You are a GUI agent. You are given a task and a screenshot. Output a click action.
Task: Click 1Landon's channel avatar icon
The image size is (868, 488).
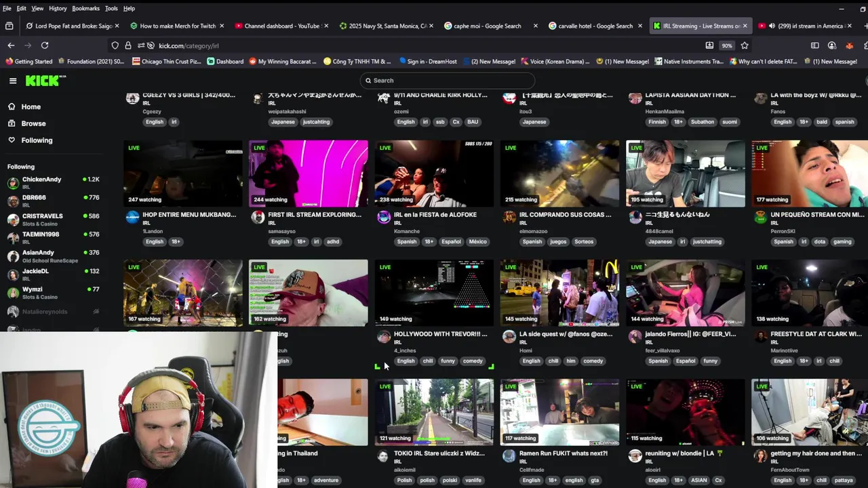tap(132, 217)
